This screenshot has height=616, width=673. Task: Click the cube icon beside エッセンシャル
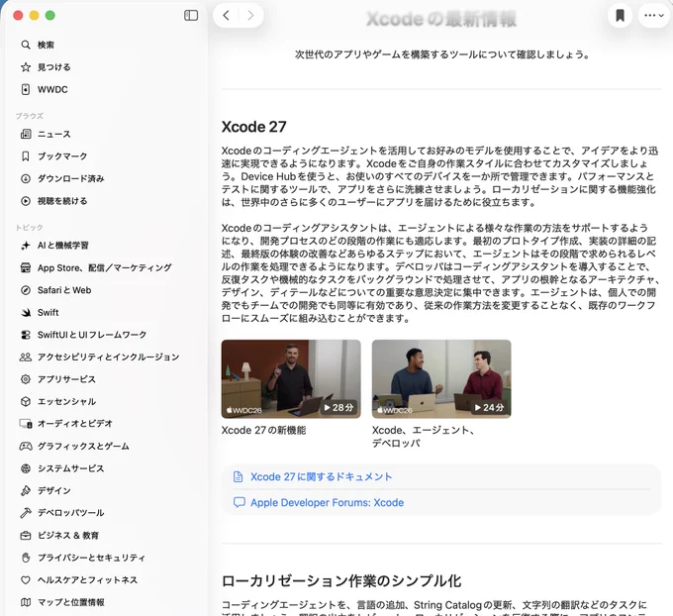click(x=26, y=401)
